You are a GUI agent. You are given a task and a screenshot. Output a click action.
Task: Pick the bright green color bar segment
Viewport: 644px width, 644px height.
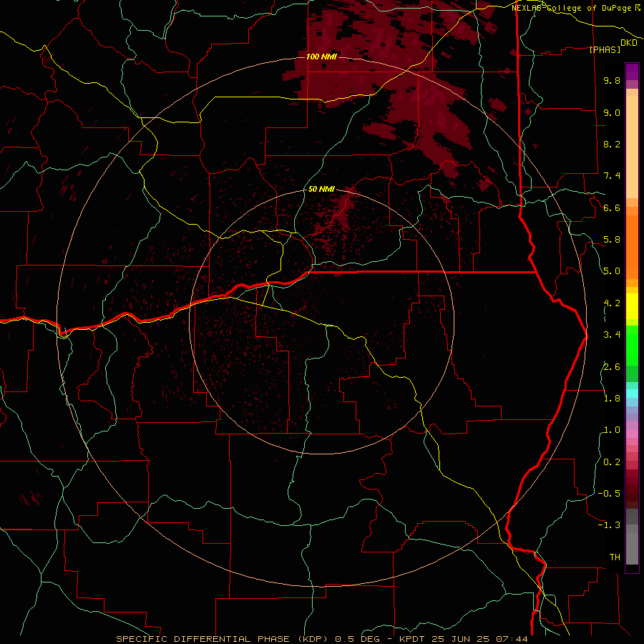pos(632,346)
